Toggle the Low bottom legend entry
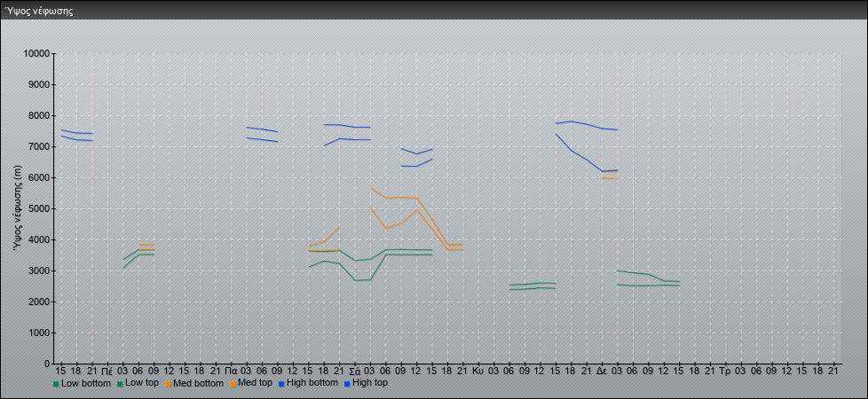 point(82,383)
